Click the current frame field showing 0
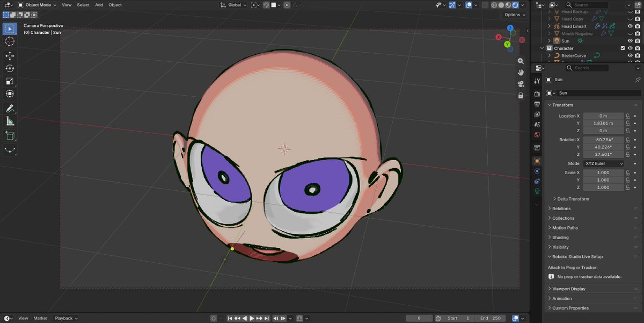This screenshot has width=644, height=323. tap(419, 318)
